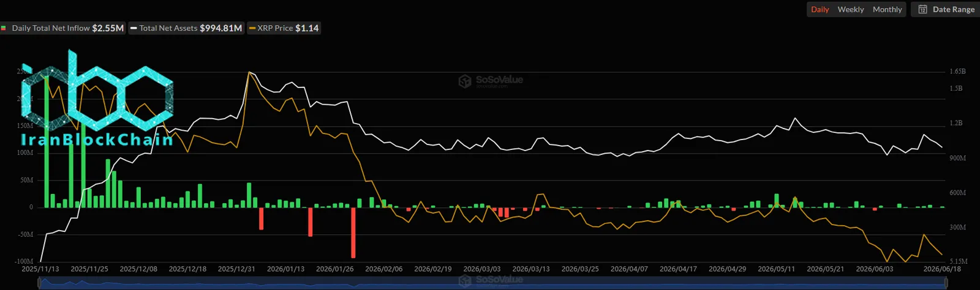Click the $994.81M Total Net Assets value
Screen dimensions: 980x290
(x=221, y=28)
